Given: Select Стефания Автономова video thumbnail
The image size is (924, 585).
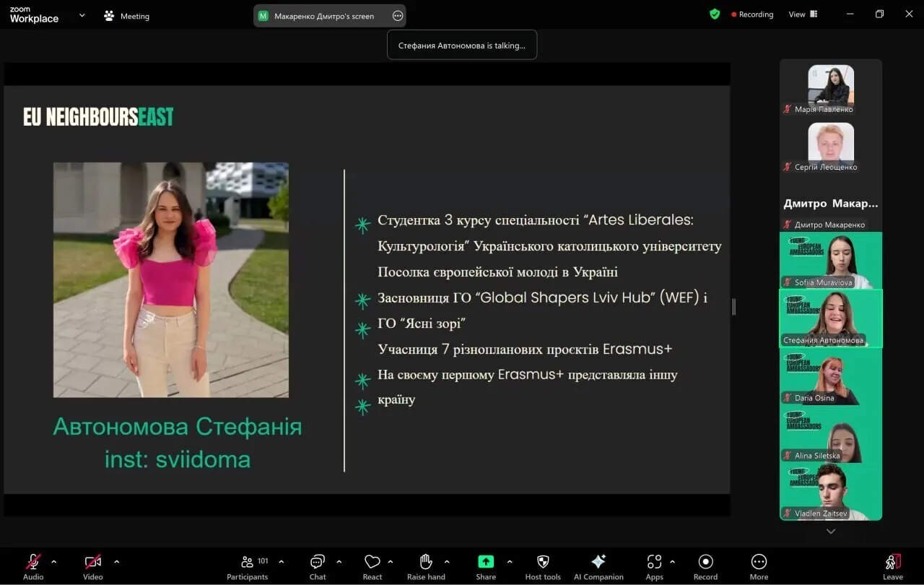Looking at the screenshot, I should coord(831,318).
